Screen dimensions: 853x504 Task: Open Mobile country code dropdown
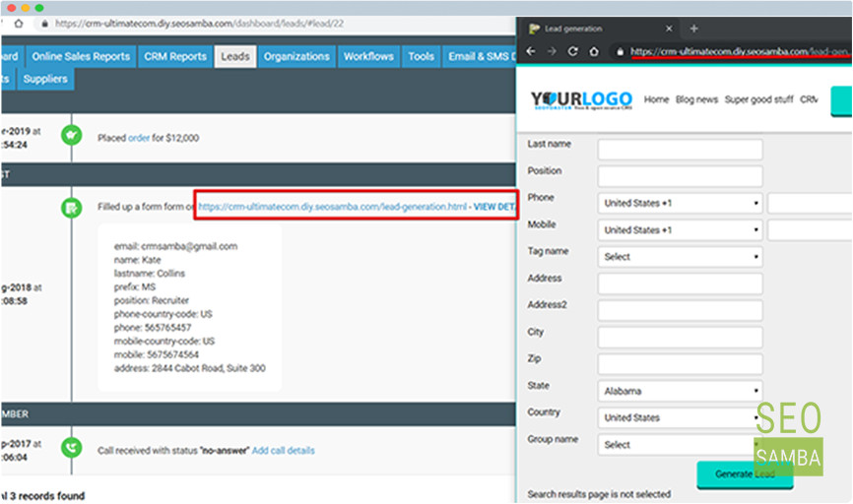[680, 230]
